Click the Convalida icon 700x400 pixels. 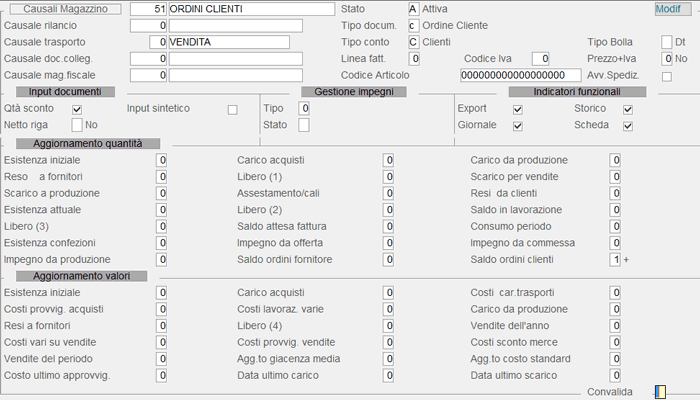click(659, 391)
